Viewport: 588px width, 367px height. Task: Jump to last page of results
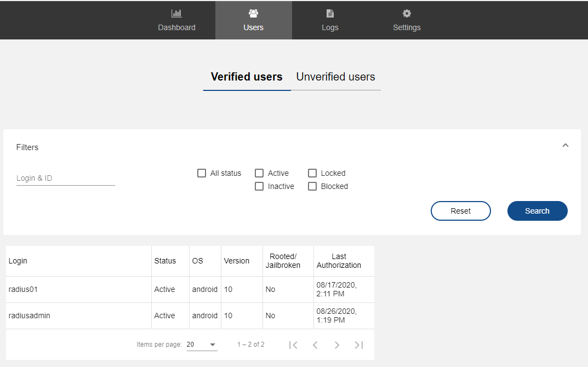coord(359,345)
